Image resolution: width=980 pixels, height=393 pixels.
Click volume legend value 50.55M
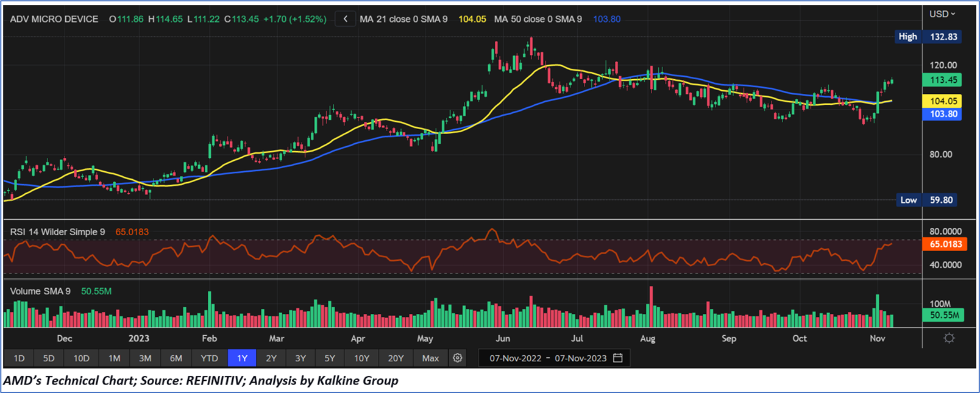(x=96, y=291)
